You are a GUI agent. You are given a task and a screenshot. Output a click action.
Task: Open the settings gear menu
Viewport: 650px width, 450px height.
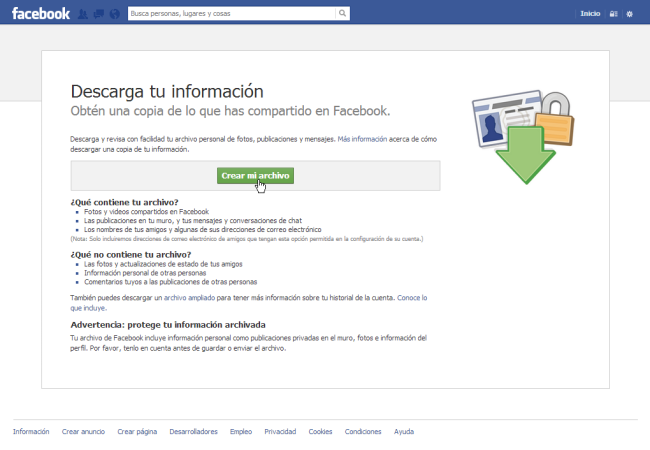coord(629,14)
